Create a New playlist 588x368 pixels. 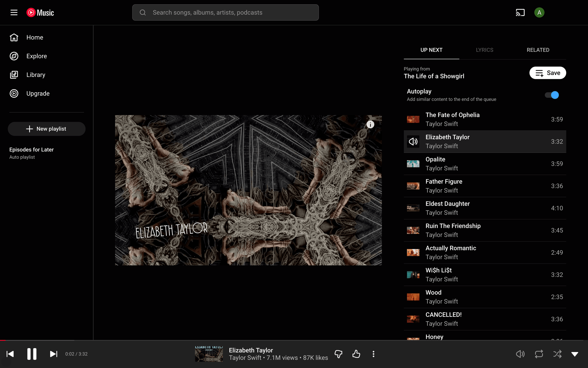tap(47, 129)
